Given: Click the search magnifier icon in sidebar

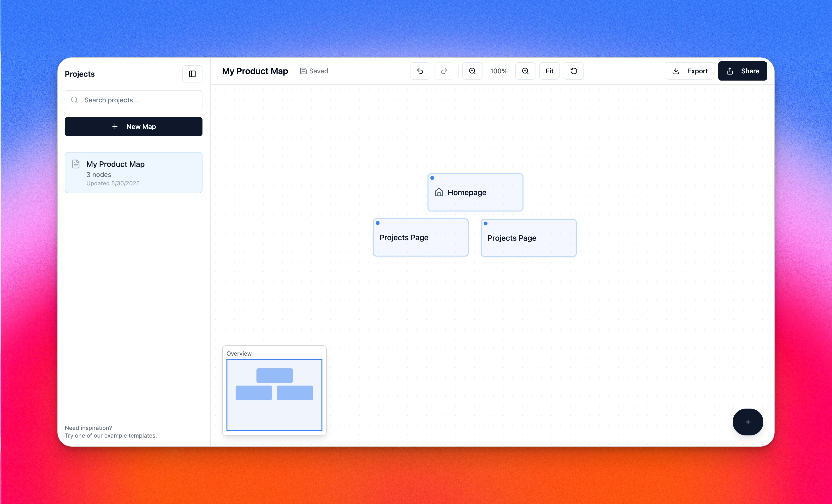Looking at the screenshot, I should tap(74, 100).
